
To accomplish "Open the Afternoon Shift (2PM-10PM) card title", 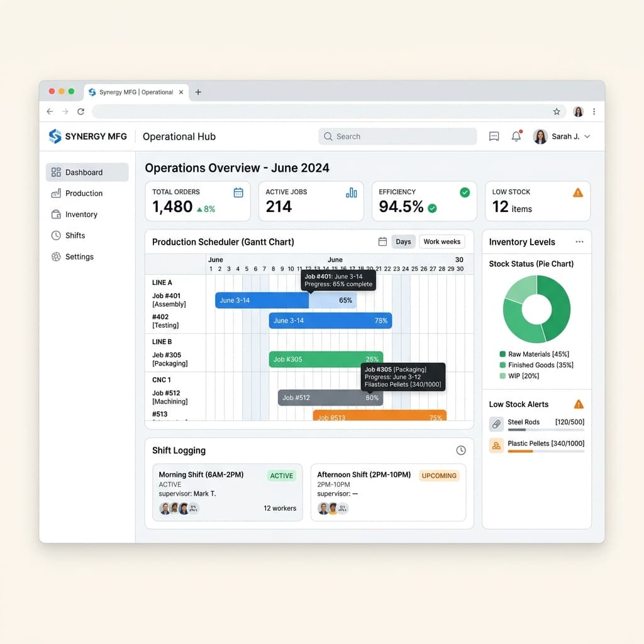I will click(364, 474).
